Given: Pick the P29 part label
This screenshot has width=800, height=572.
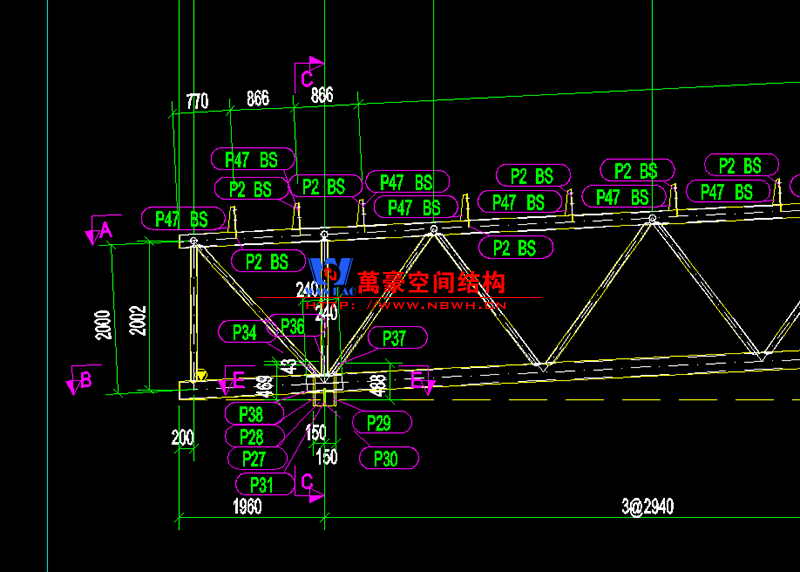Looking at the screenshot, I should click(378, 423).
